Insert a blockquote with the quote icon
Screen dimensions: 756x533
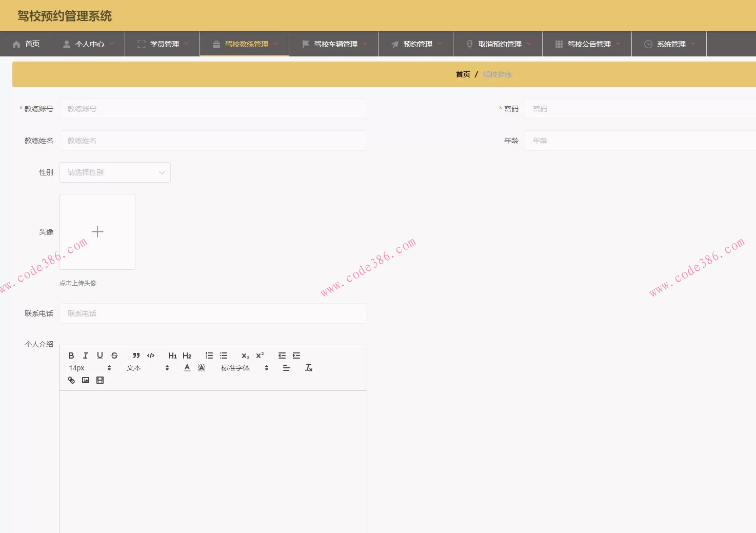coord(136,356)
